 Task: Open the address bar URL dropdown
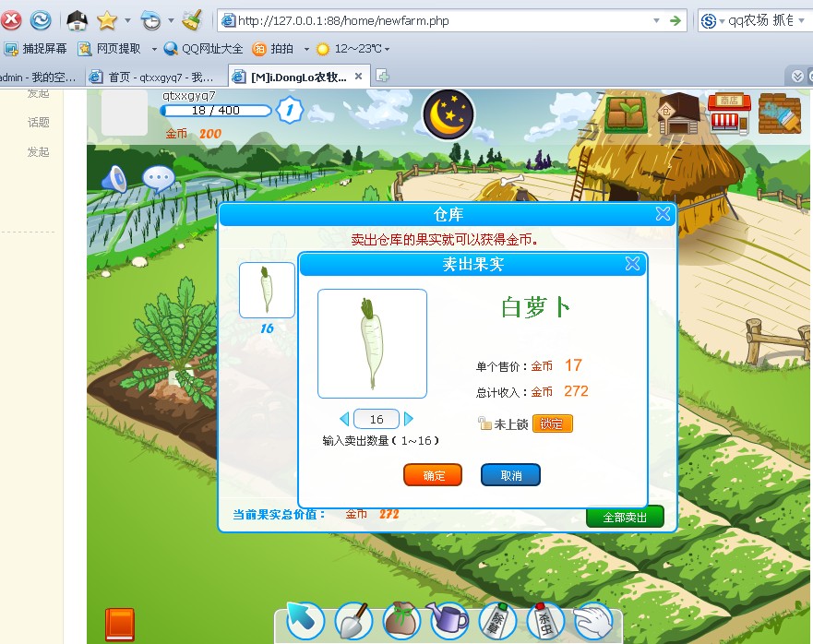pos(656,20)
